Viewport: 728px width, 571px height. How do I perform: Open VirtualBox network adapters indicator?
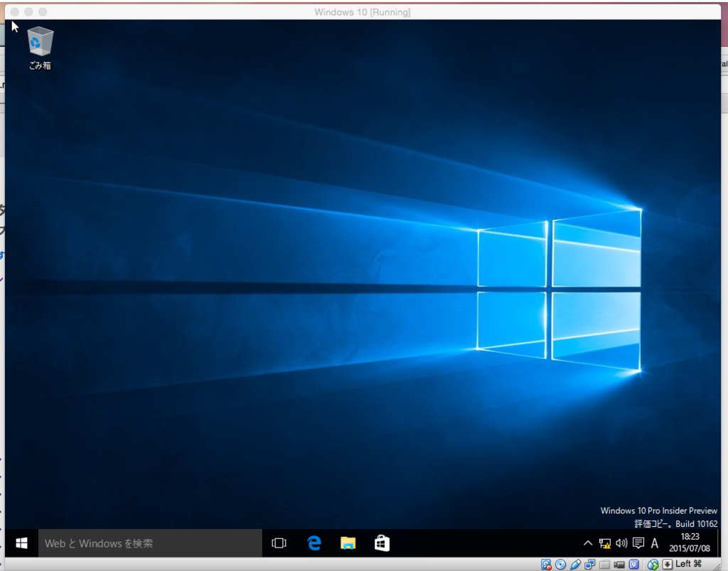click(589, 564)
